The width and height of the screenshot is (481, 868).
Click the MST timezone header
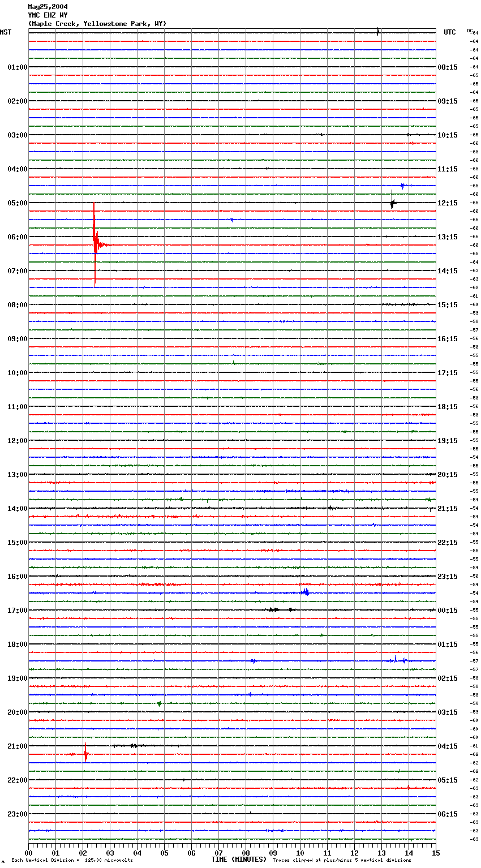[x=6, y=32]
